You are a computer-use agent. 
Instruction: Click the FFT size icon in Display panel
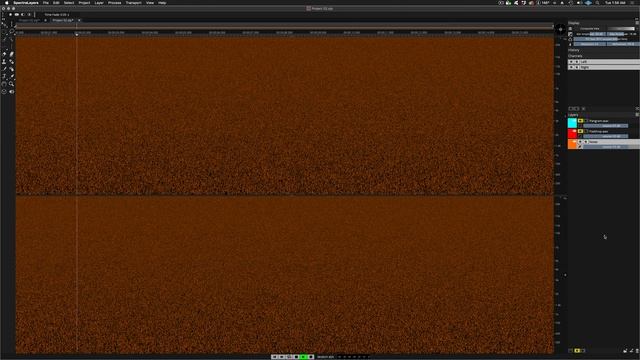(x=571, y=39)
